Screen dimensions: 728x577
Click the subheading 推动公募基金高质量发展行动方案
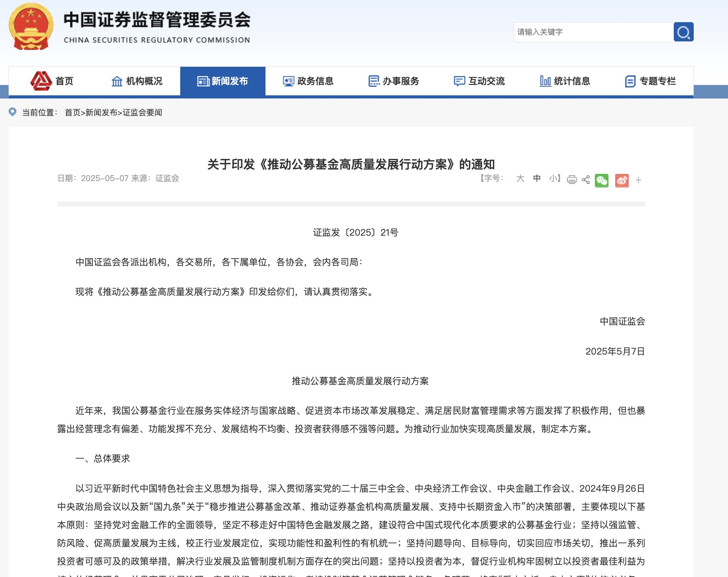(x=360, y=381)
